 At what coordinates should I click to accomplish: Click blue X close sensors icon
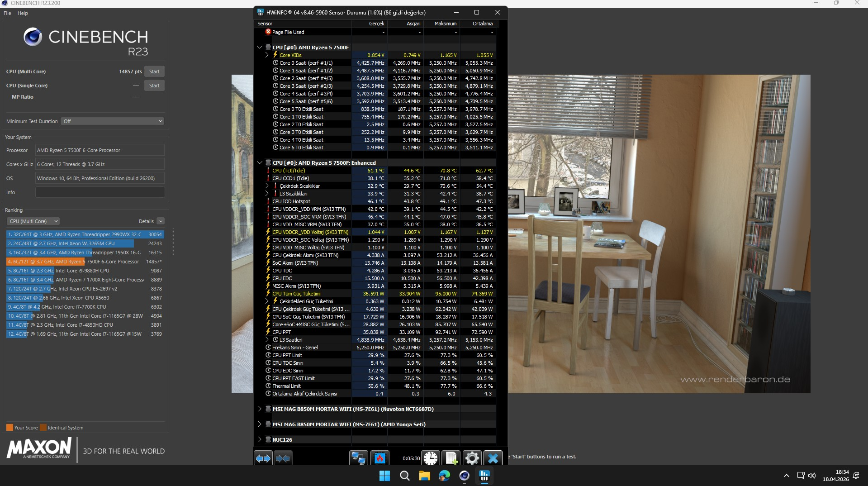click(493, 458)
